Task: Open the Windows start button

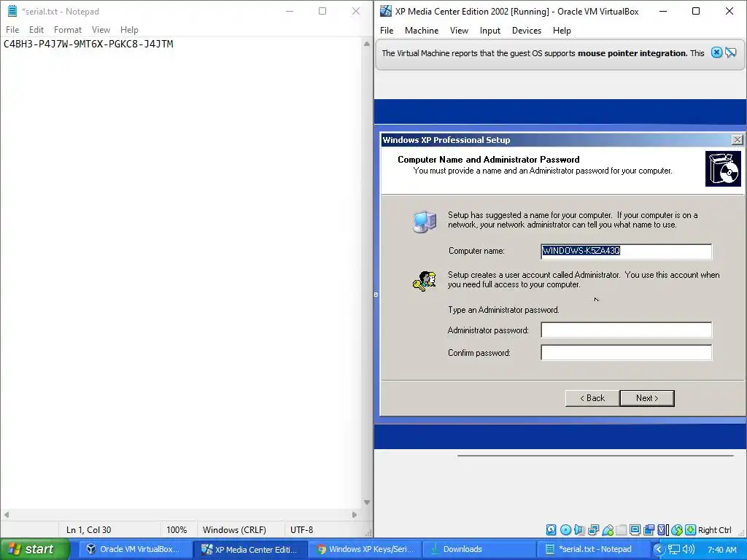Action: pyautogui.click(x=34, y=549)
